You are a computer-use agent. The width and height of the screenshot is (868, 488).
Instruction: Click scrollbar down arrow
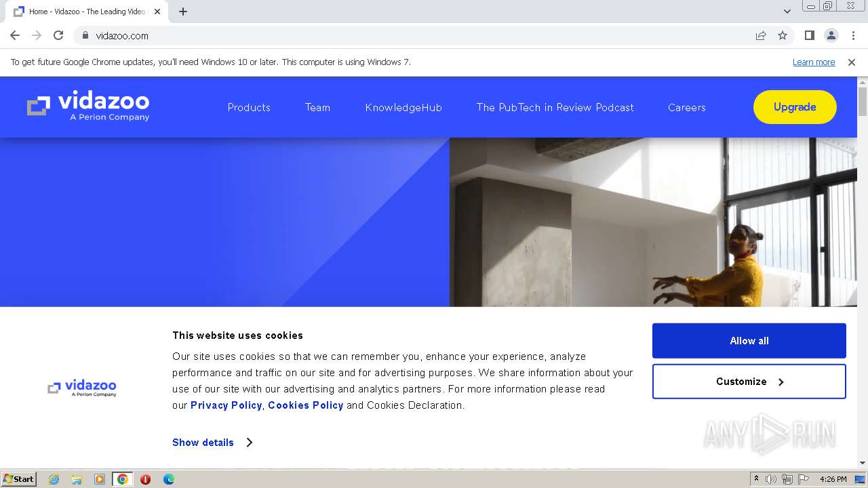pyautogui.click(x=863, y=463)
